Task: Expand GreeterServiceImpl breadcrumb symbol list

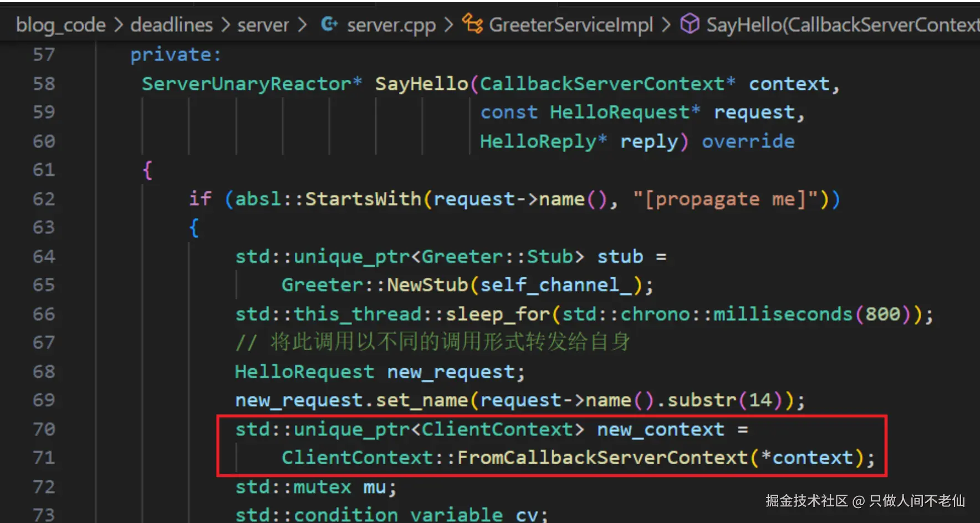Action: point(571,25)
